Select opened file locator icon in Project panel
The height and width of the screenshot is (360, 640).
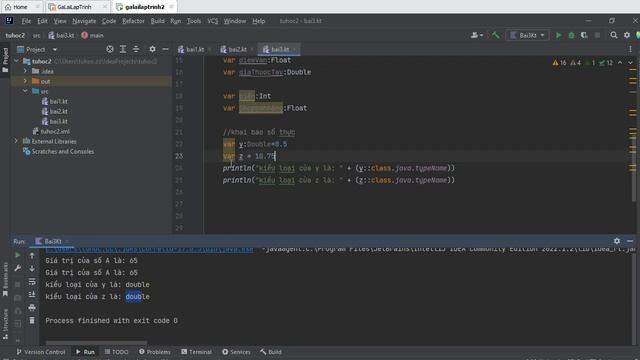coord(110,49)
